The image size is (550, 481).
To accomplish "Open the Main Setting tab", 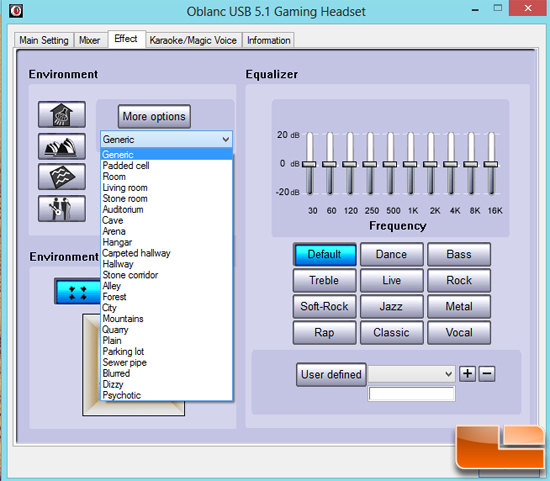I will click(44, 40).
